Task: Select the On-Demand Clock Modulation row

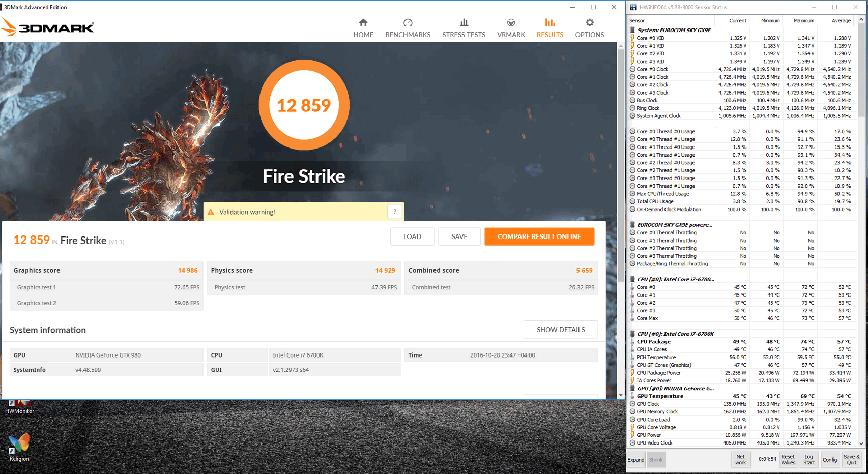Action: click(x=742, y=209)
